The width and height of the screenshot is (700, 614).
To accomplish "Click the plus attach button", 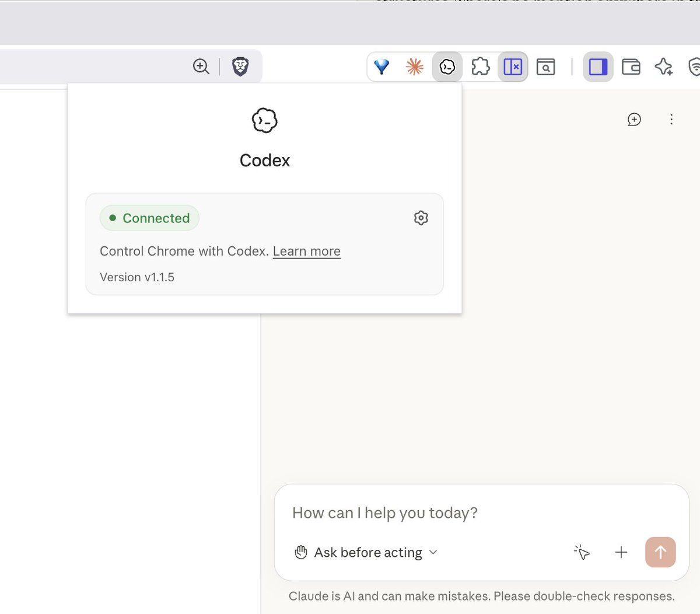I will click(x=621, y=552).
